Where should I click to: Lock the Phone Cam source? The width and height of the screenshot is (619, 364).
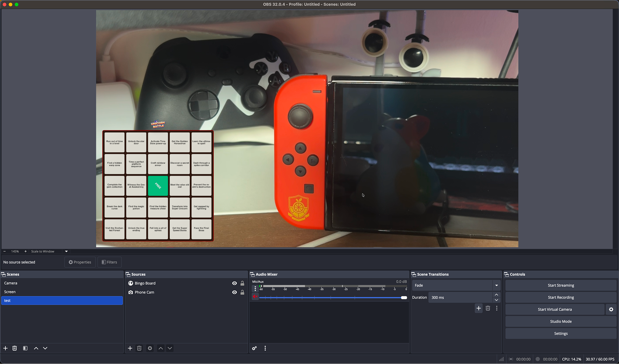[242, 292]
